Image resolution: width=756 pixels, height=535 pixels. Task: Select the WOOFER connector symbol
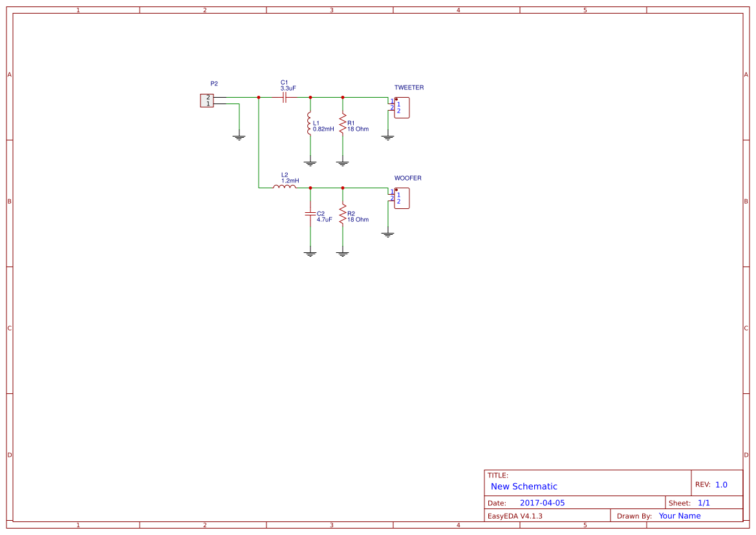tap(401, 199)
